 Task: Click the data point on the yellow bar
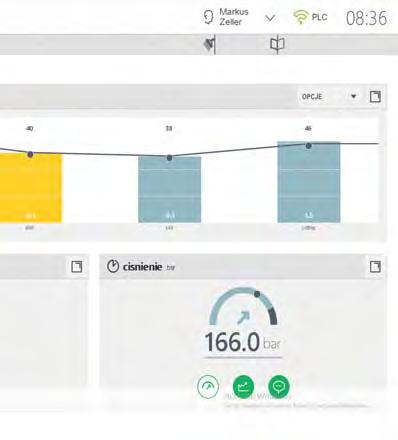tap(30, 154)
